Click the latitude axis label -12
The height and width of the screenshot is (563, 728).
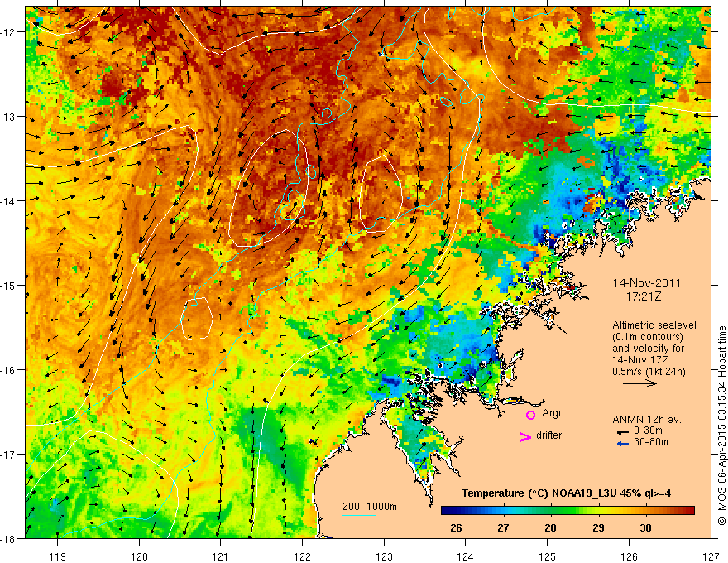[10, 32]
